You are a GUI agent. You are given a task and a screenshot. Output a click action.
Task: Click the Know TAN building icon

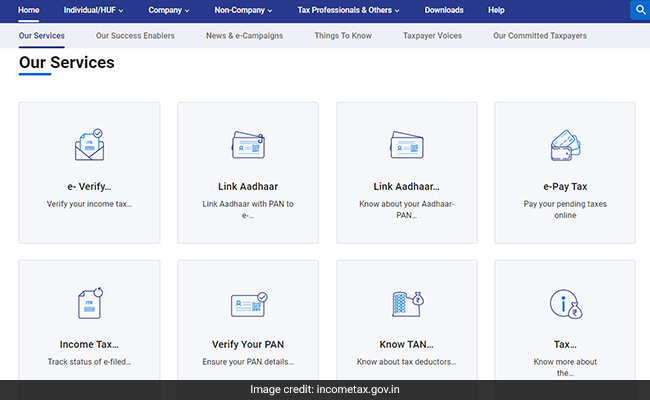[406, 304]
